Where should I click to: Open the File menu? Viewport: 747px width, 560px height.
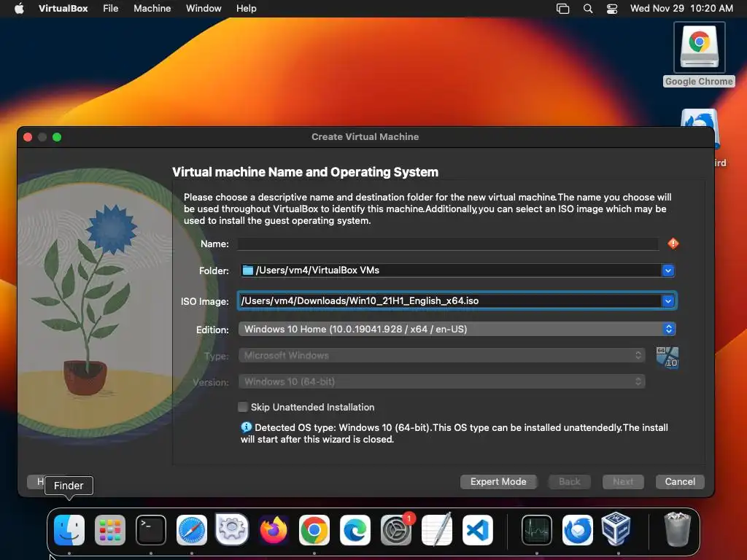pyautogui.click(x=111, y=9)
